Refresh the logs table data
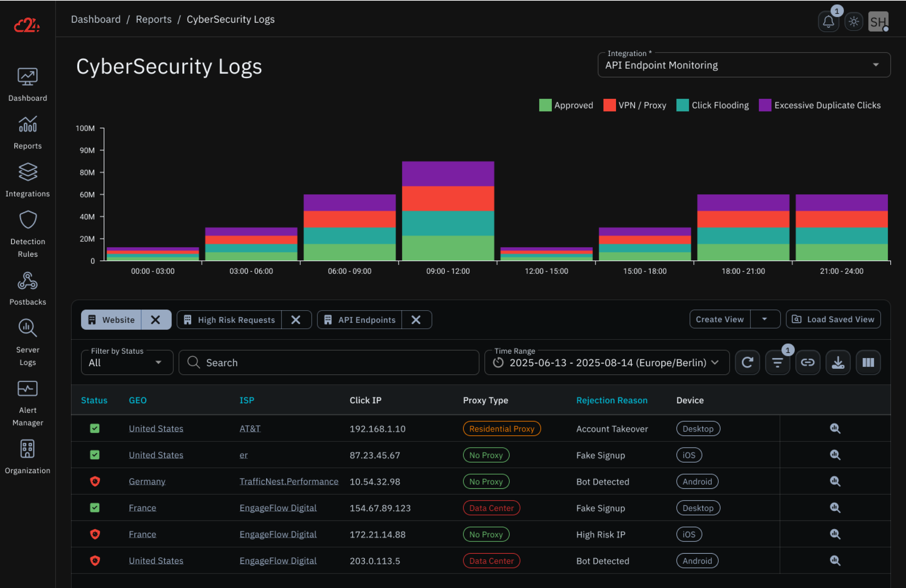This screenshot has width=906, height=588. tap(747, 362)
